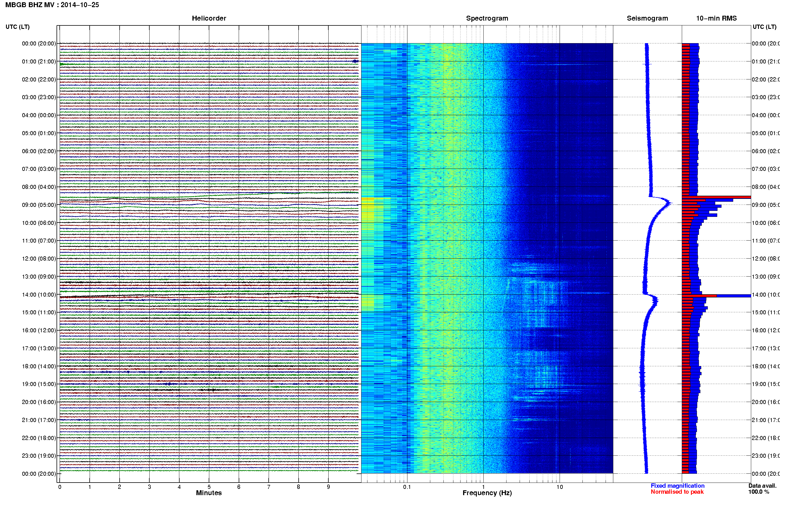Click the 04:00 (00:00) time label on Helicorder axis

click(39, 115)
